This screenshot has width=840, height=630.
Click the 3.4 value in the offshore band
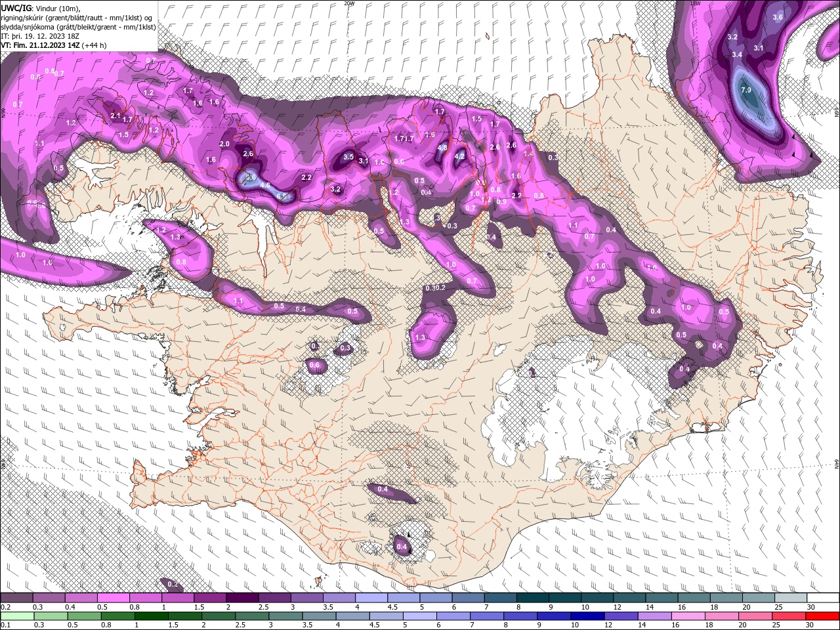(737, 54)
